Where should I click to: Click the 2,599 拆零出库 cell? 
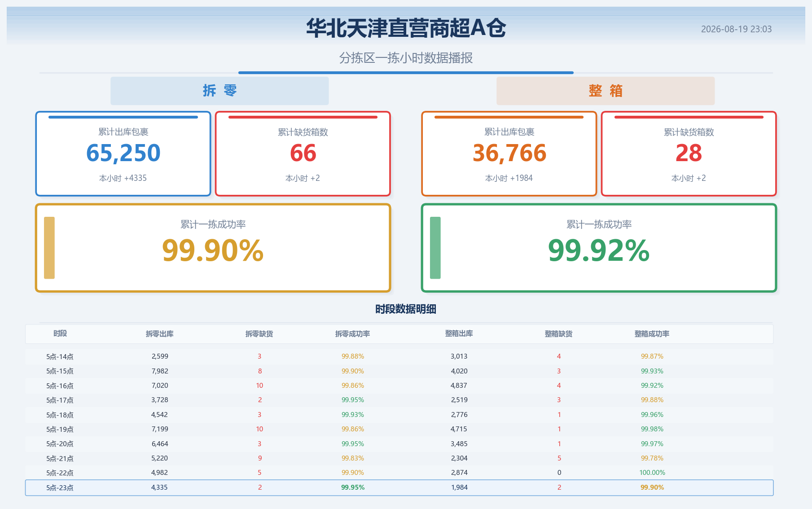click(160, 356)
